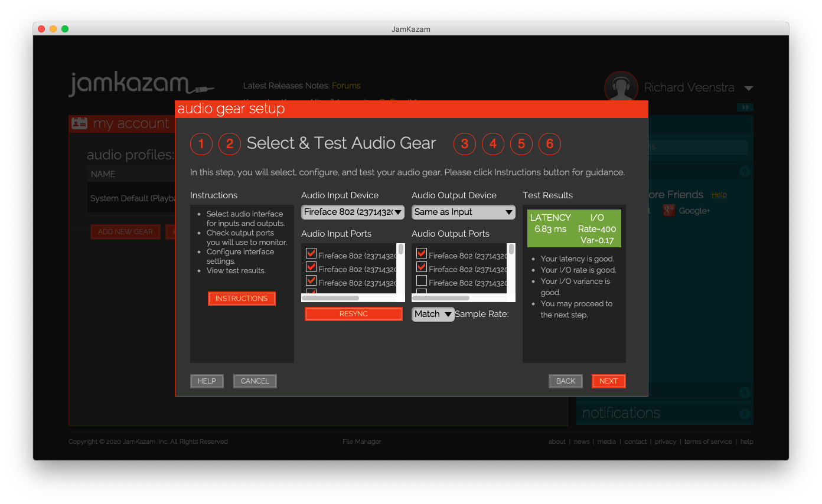Click the HELP button in the dialog
The image size is (822, 504).
(207, 381)
